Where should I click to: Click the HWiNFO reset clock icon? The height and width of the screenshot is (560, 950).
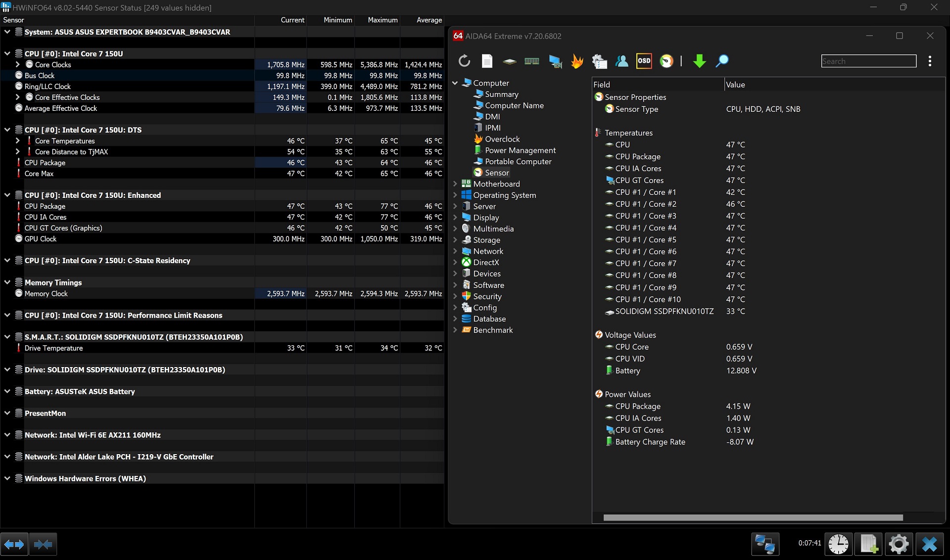click(838, 544)
